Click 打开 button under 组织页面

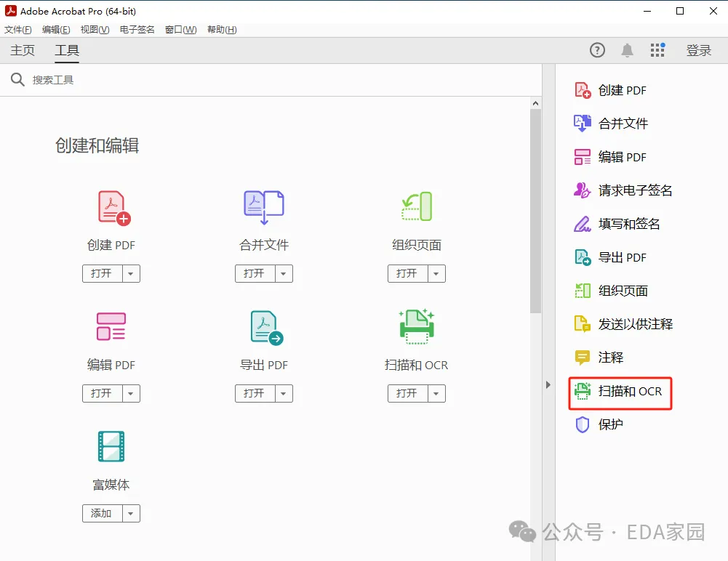408,274
